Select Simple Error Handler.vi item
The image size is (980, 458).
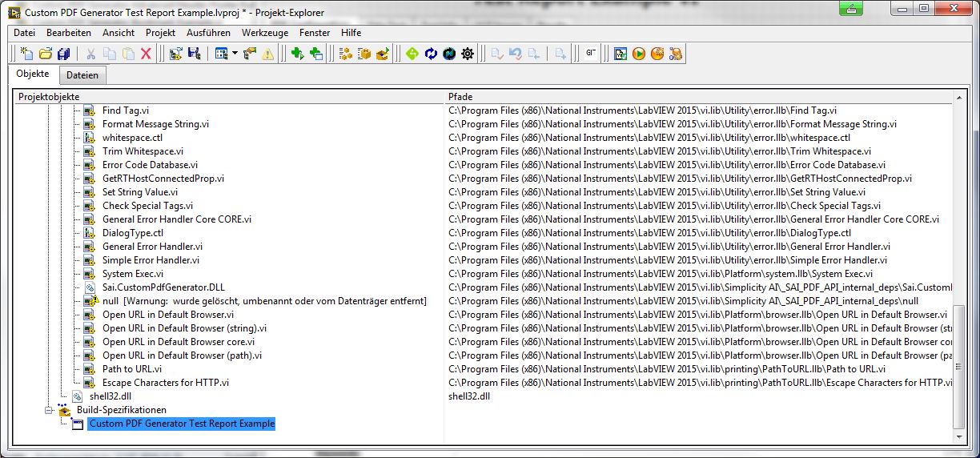[151, 260]
